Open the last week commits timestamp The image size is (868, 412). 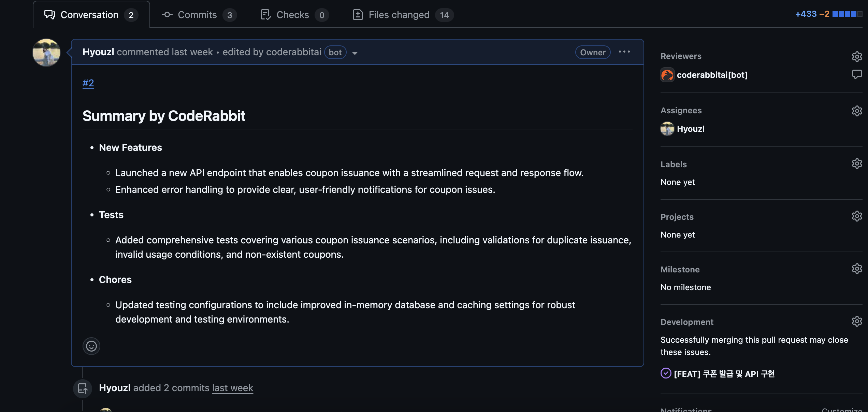[232, 388]
